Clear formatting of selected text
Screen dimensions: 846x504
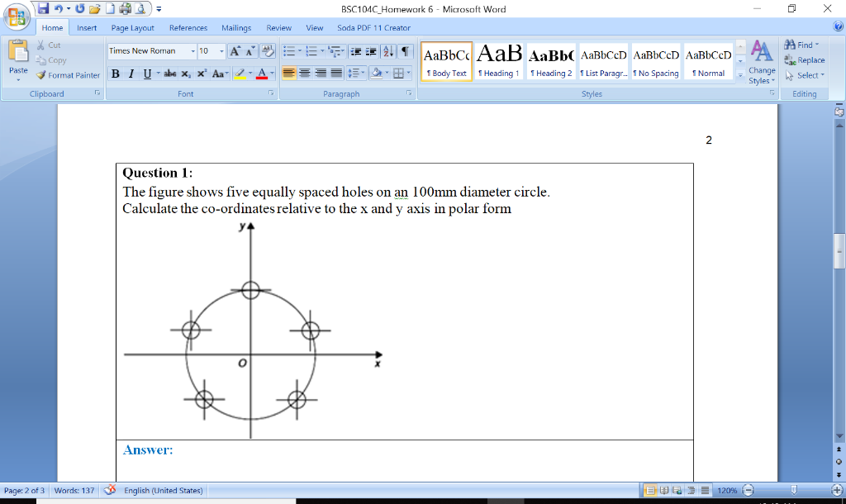(x=268, y=51)
